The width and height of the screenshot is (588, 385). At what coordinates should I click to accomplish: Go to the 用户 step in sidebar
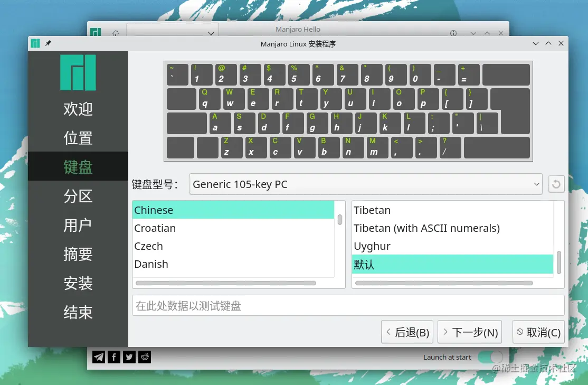[78, 225]
